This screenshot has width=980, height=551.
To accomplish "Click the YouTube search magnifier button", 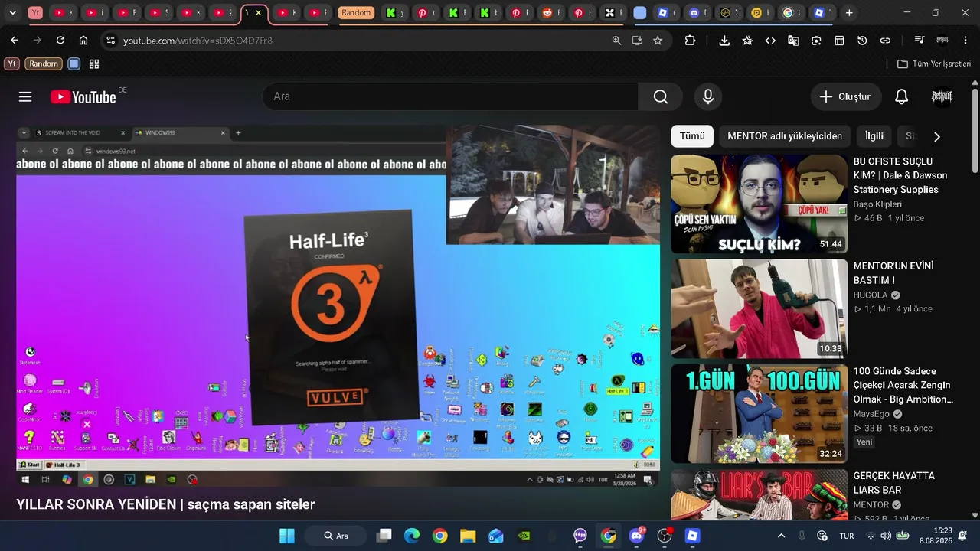I will click(661, 96).
